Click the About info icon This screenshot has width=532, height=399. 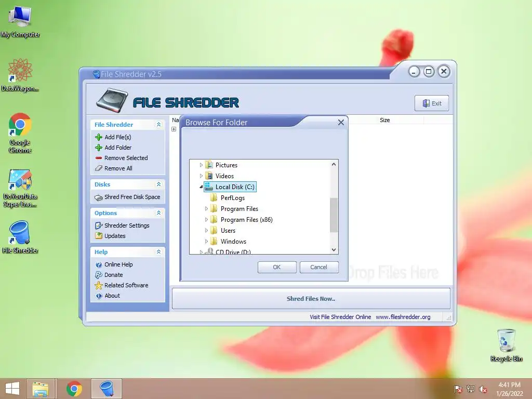[x=98, y=296]
